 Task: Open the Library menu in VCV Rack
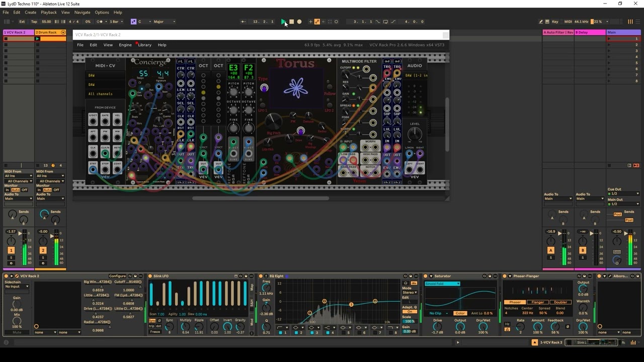point(144,45)
